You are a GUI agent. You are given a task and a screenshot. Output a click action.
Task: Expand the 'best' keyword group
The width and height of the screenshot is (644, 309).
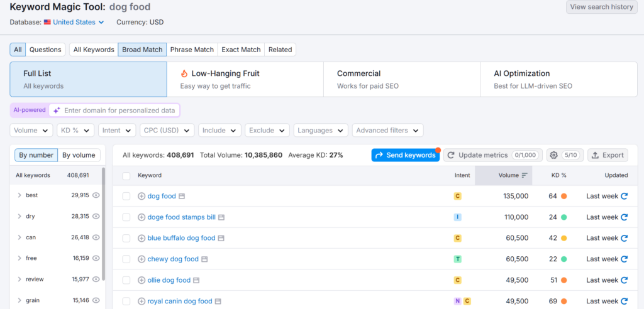(19, 195)
